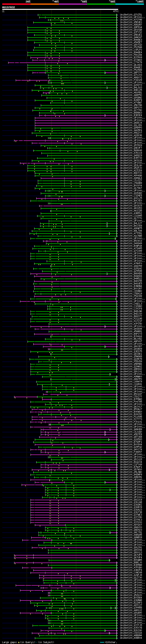Open UniRef100_B2REF9 hit label
146x644 pixels.
coord(131,100)
